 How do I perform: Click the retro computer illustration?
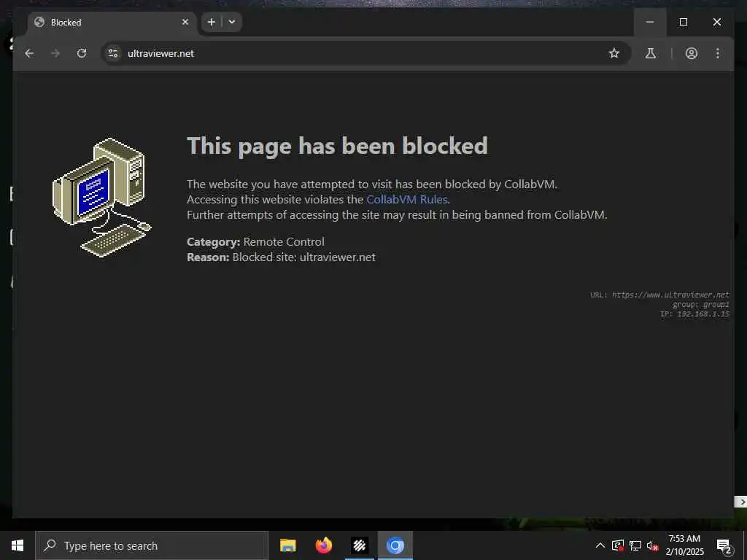[x=101, y=197]
